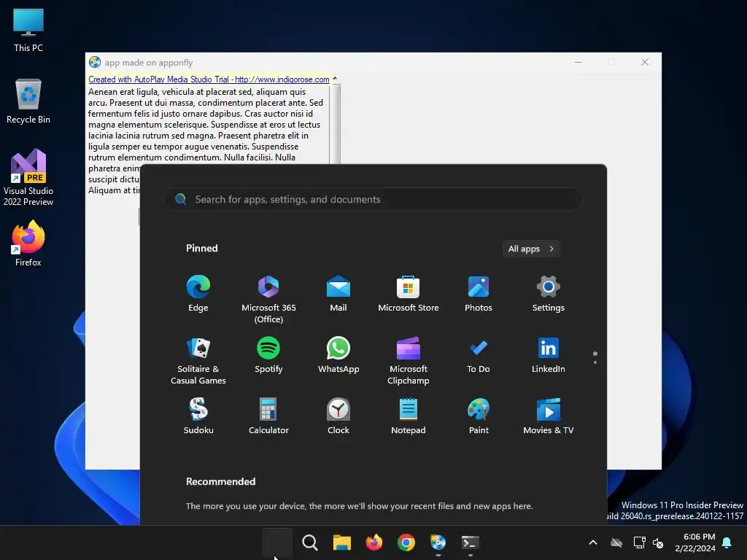Launch Microsoft 365 (Office)
Viewport: 747px width, 560px height.
268,299
